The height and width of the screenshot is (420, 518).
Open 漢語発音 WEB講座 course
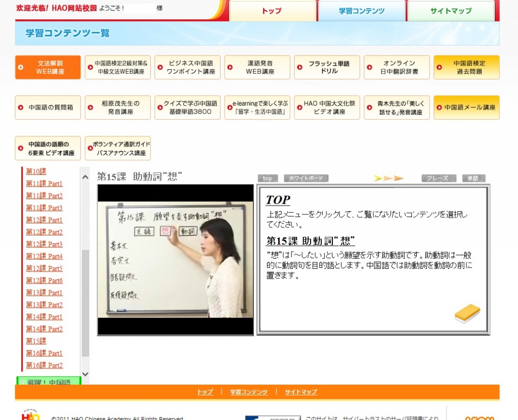(257, 67)
